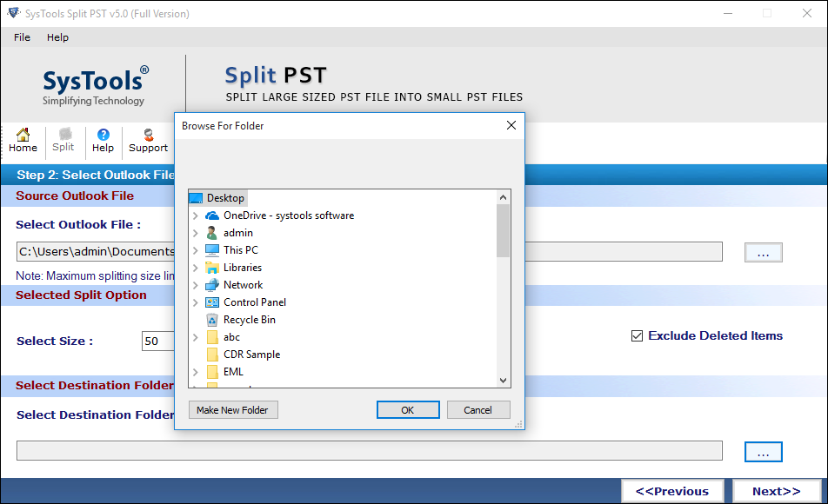The width and height of the screenshot is (828, 504).
Task: Open Help from the toolbar icon
Action: (x=103, y=141)
